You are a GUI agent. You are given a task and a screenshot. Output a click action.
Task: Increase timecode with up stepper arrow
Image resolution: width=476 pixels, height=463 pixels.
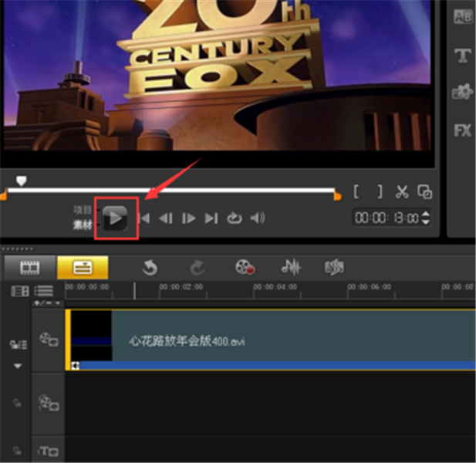[x=426, y=214]
